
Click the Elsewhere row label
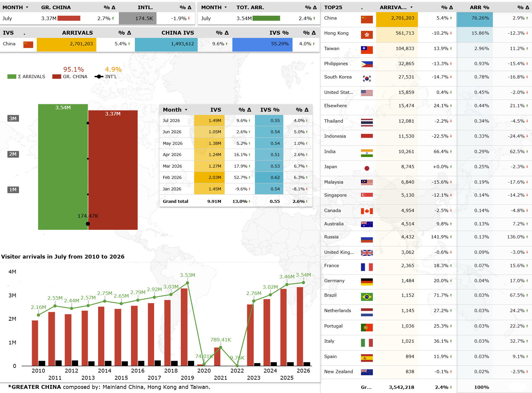click(335, 106)
